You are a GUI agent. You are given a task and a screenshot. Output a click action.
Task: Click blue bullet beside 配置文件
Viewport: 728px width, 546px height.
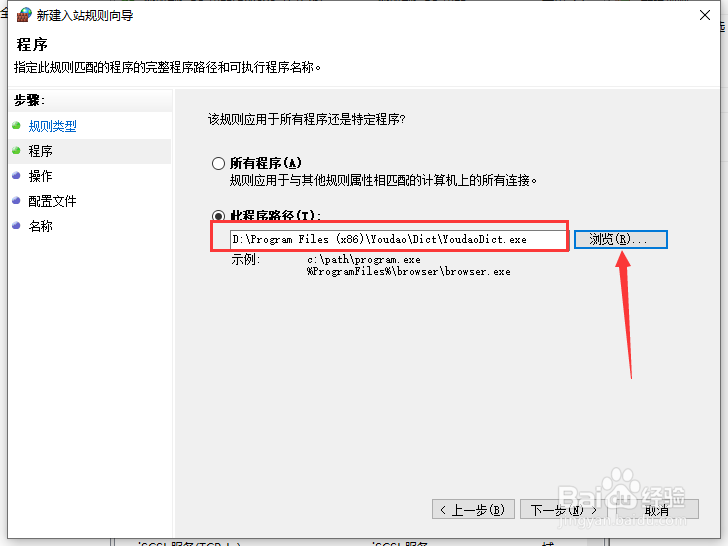click(17, 201)
